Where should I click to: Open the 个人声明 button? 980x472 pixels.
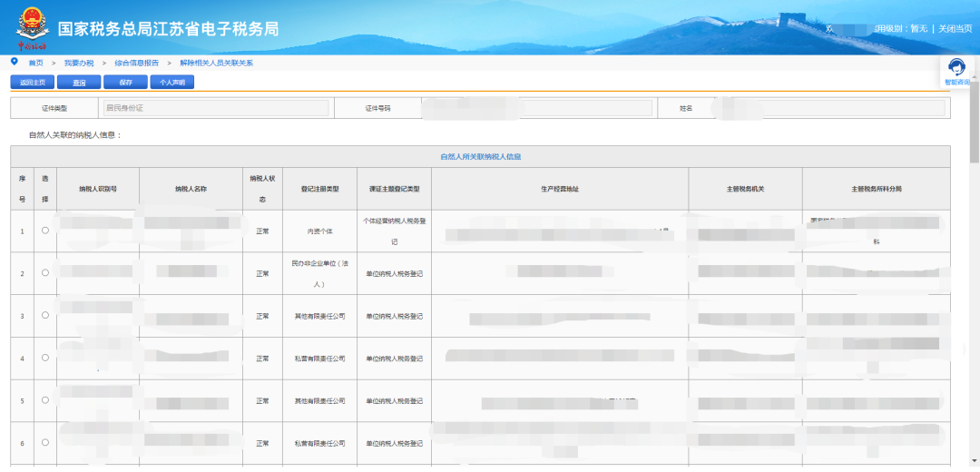[x=171, y=83]
